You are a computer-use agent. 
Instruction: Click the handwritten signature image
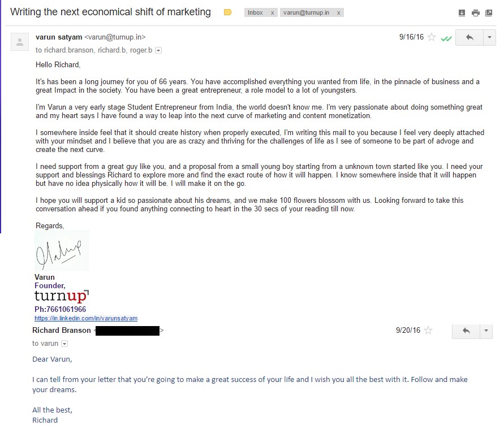tap(61, 250)
